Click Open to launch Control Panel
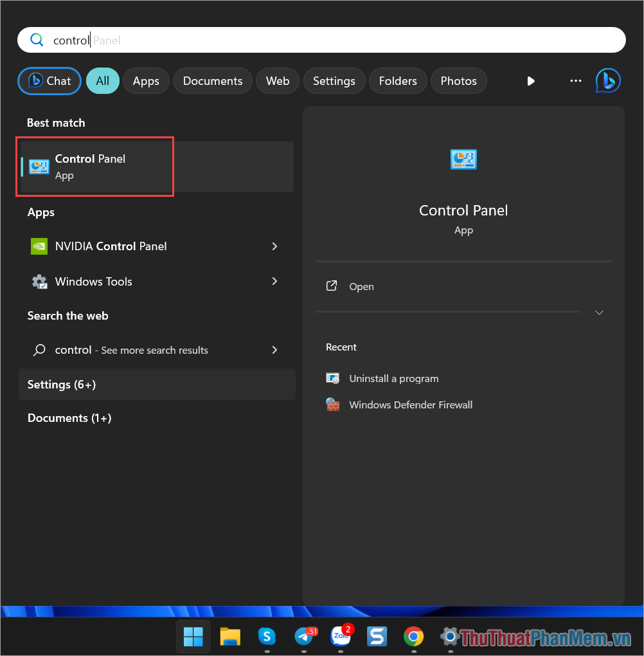644x656 pixels. pyautogui.click(x=361, y=286)
